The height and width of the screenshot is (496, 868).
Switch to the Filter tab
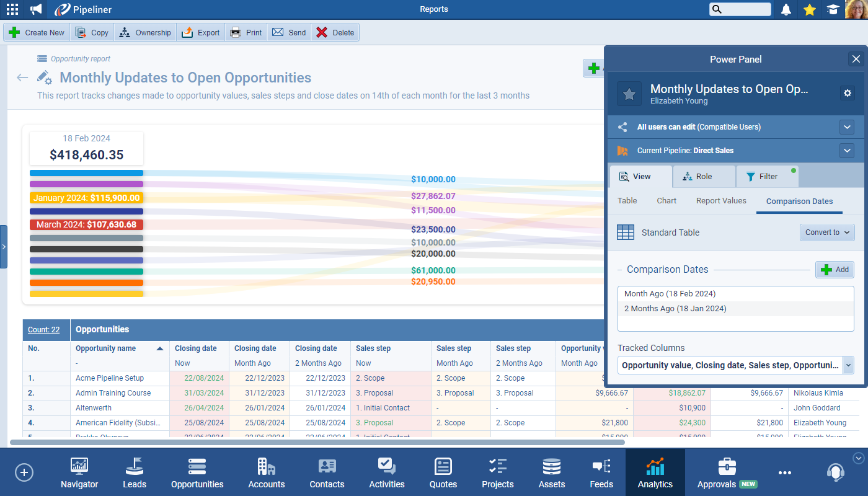click(x=767, y=177)
